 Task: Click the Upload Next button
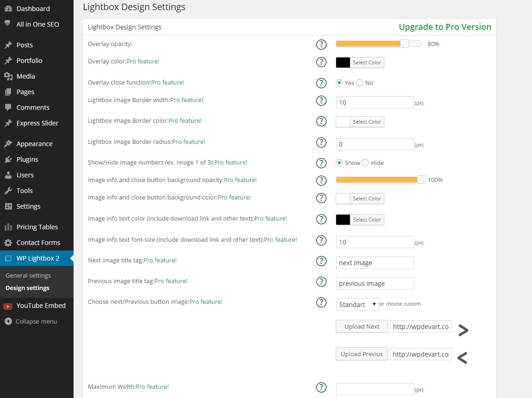tap(362, 326)
